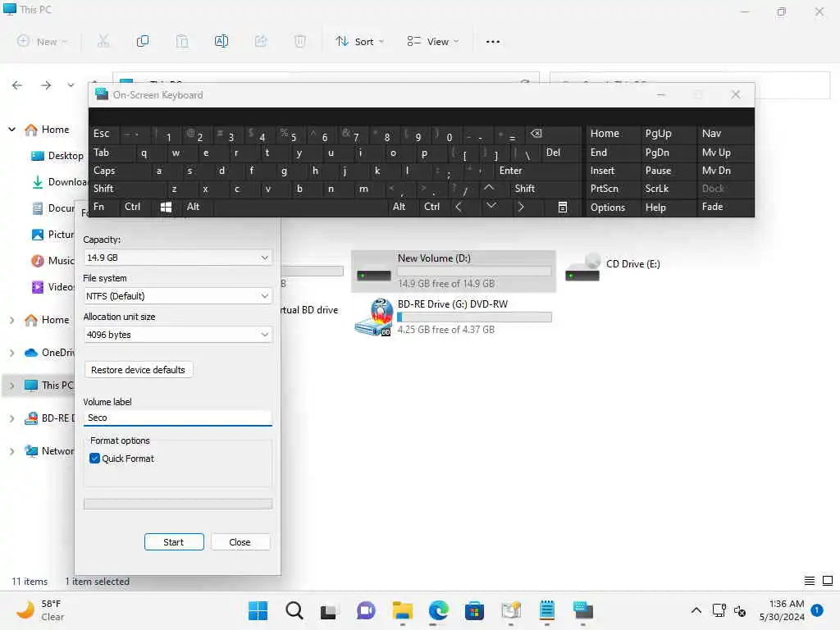Screen dimensions: 840x630
Task: Collapse the top Home tree node
Action: pyautogui.click(x=11, y=130)
